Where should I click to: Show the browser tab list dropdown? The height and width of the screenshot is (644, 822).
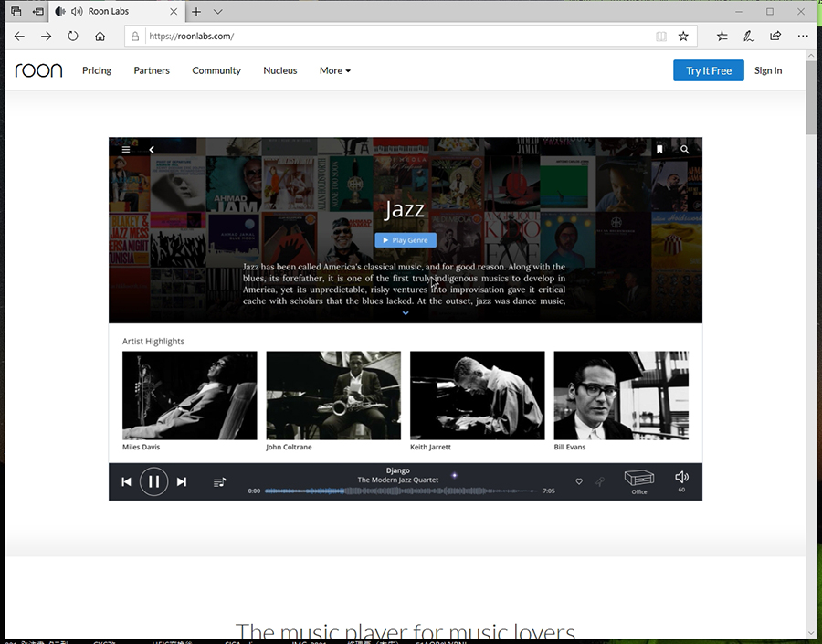[218, 12]
